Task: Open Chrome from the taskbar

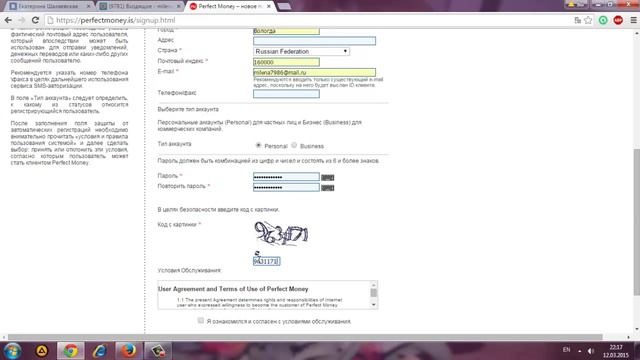Action: click(x=71, y=351)
